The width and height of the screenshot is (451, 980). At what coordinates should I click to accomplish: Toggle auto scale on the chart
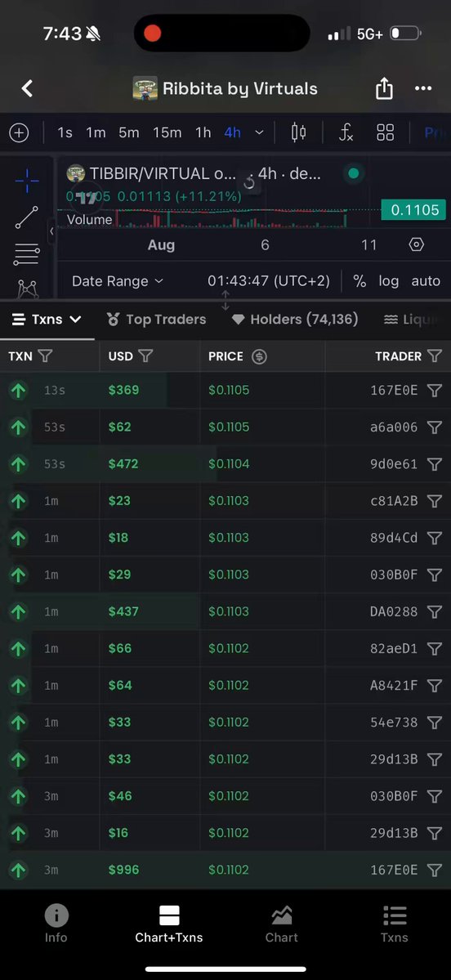coord(426,281)
